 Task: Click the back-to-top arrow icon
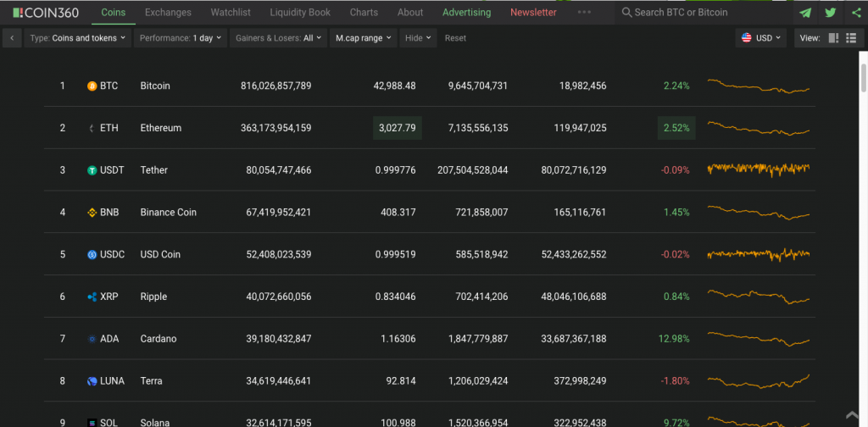(x=853, y=415)
